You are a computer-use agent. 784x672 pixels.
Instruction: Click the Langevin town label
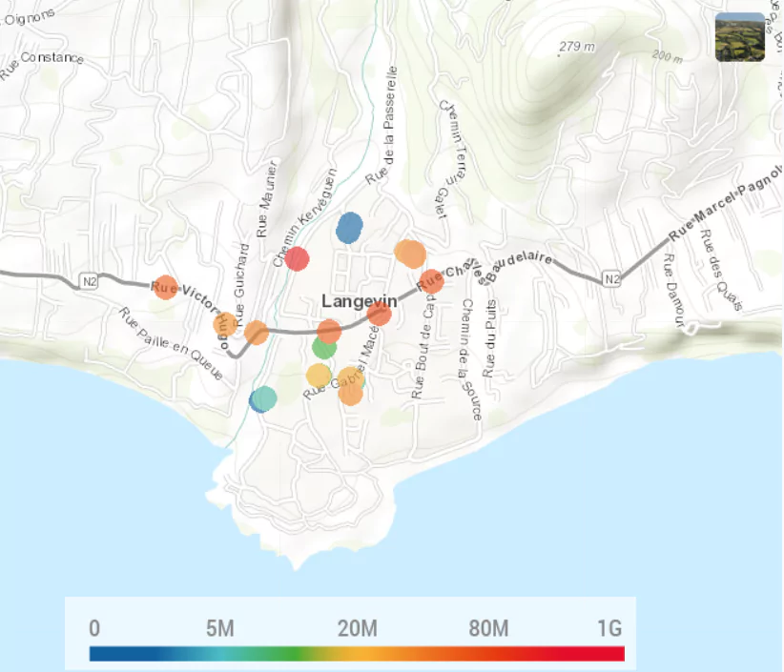pos(360,300)
